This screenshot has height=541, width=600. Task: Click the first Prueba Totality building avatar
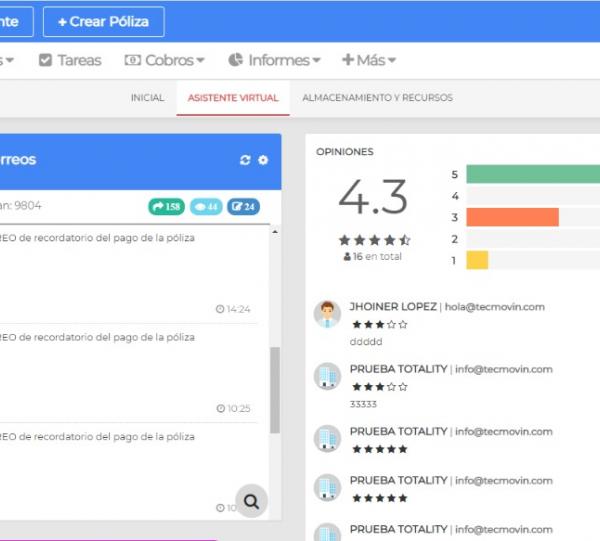(x=327, y=376)
